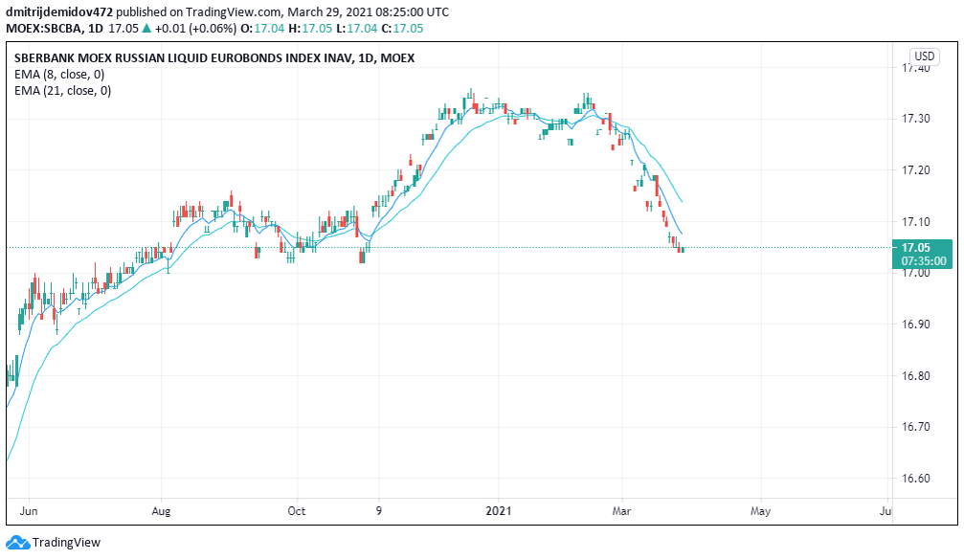
Task: Select the current price tag 17.05
Action: click(915, 248)
